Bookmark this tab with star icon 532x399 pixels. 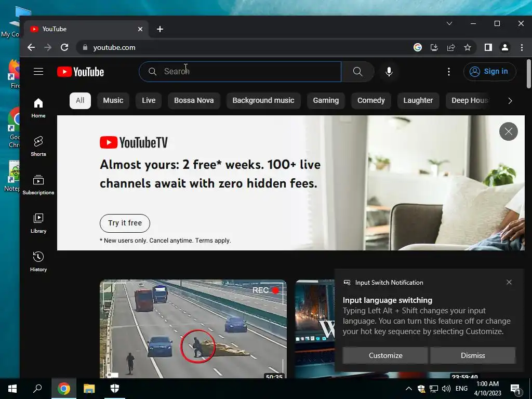pos(468,47)
